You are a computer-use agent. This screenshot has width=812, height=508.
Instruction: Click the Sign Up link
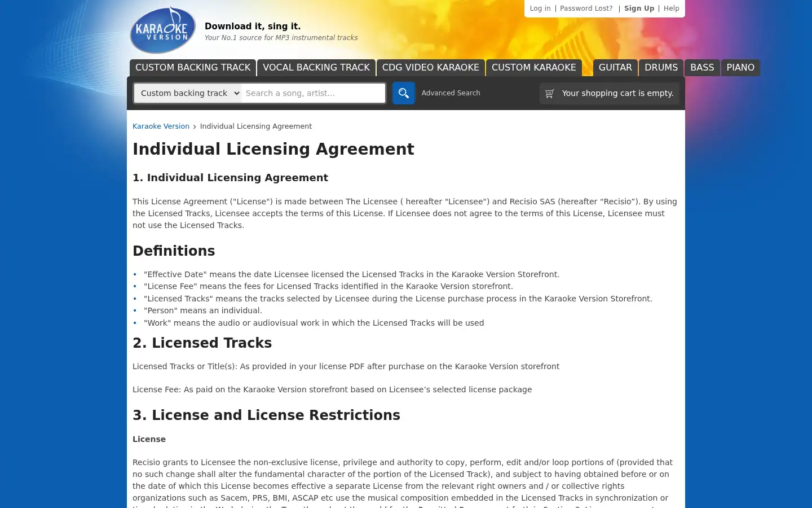[x=639, y=8]
